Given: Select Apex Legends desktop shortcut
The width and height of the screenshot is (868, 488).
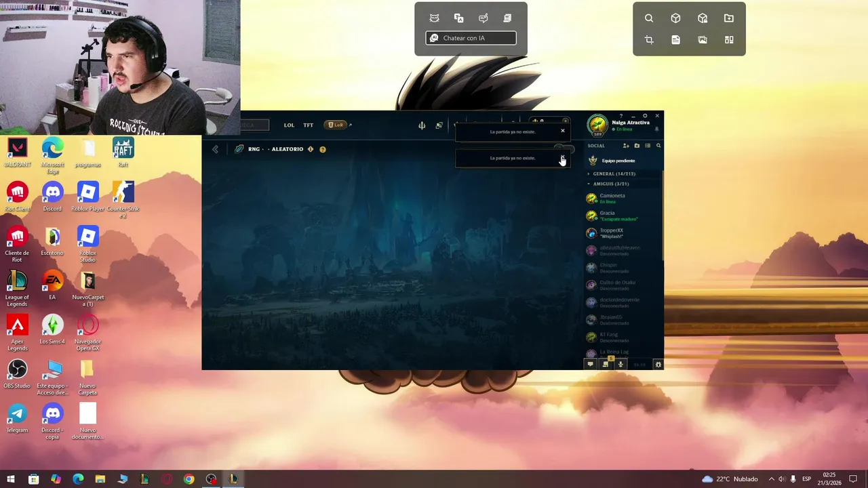Looking at the screenshot, I should click(x=17, y=333).
